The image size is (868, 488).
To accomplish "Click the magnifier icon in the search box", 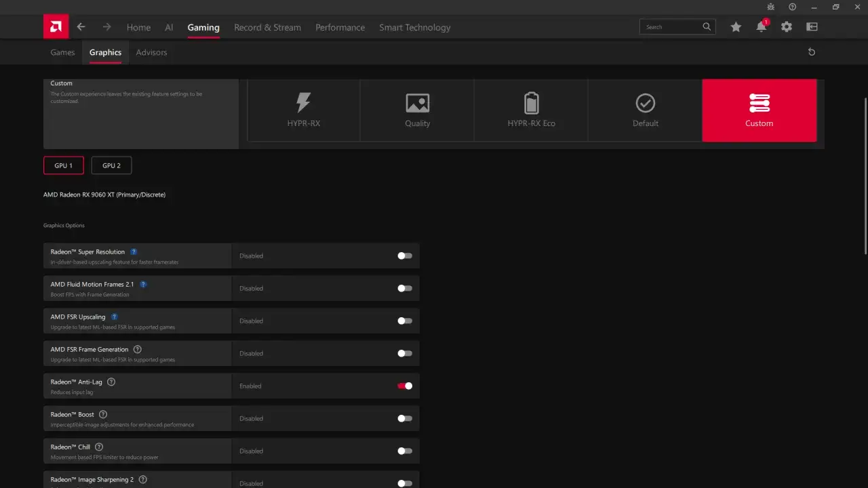I will (707, 27).
